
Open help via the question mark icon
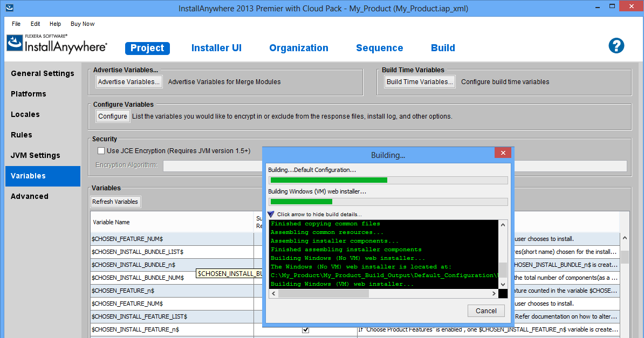click(616, 46)
